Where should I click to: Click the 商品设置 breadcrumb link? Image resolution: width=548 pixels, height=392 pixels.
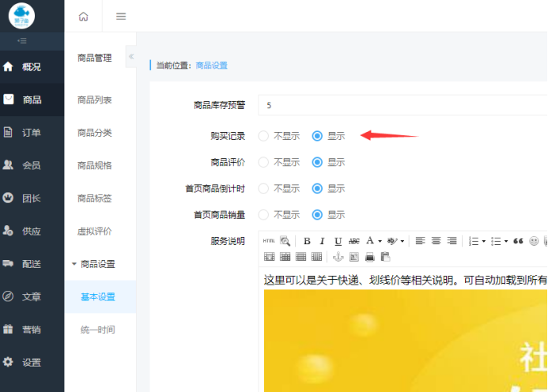point(211,66)
